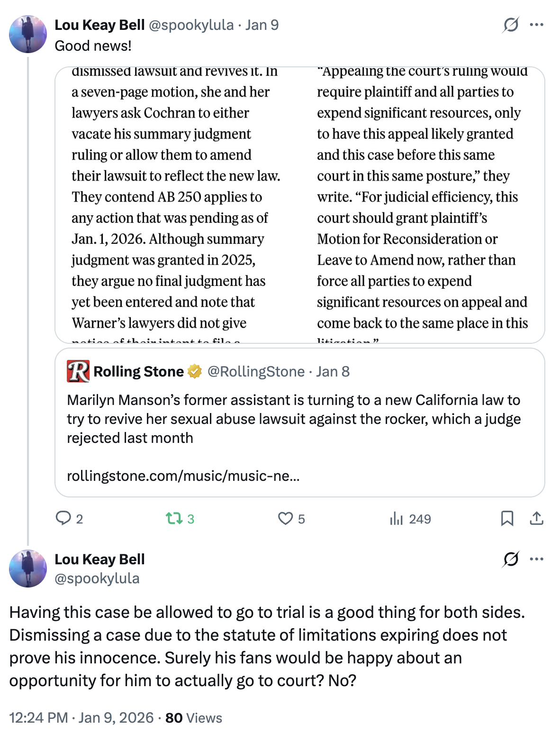The width and height of the screenshot is (560, 735).
Task: Undo the retweet on the first tweet
Action: 174,518
